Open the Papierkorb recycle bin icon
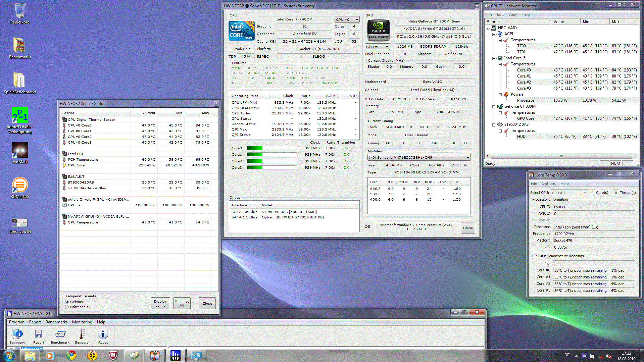Screen dimensions: 644x362 click(20, 13)
